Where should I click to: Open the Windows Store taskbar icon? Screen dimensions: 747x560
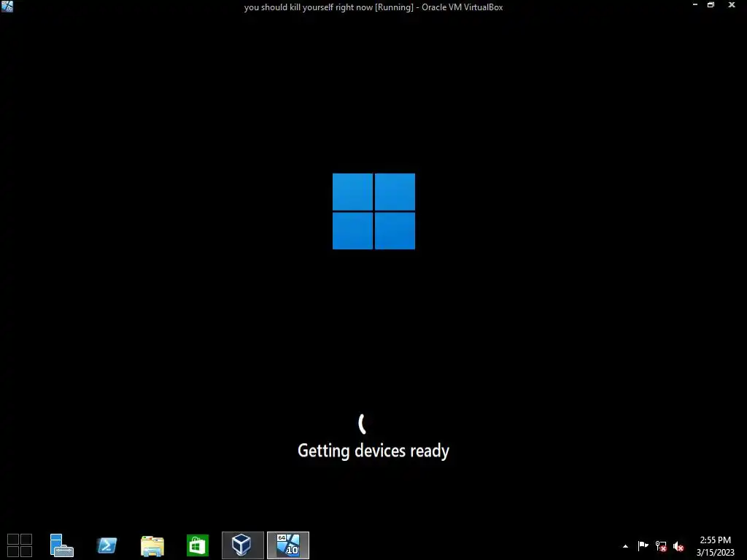point(197,545)
